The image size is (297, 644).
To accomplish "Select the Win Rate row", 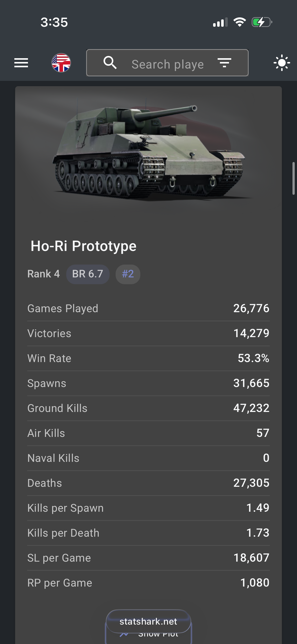I will (x=148, y=358).
